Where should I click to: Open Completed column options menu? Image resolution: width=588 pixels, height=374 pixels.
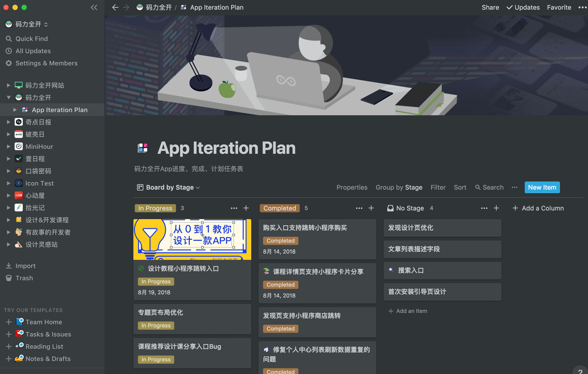(359, 208)
